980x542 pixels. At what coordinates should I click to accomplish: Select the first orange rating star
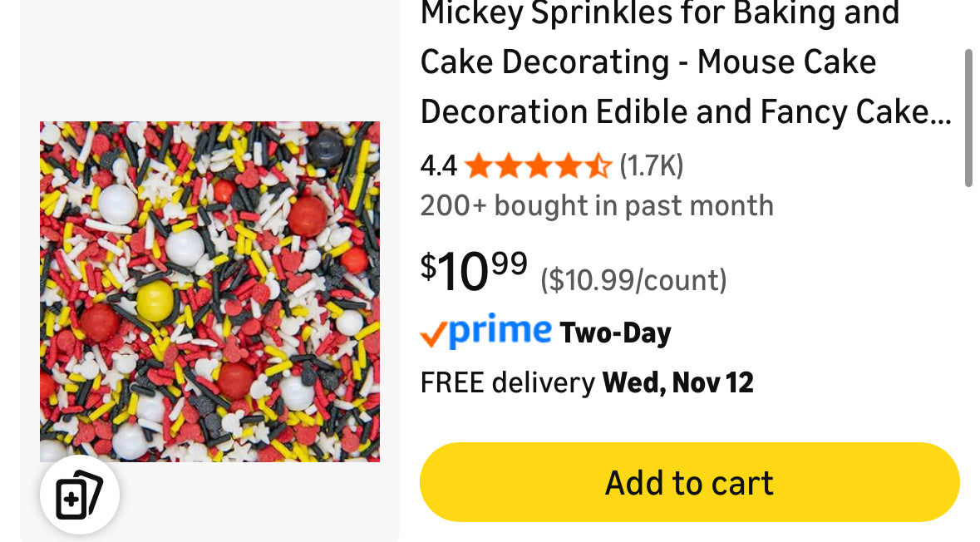click(480, 165)
